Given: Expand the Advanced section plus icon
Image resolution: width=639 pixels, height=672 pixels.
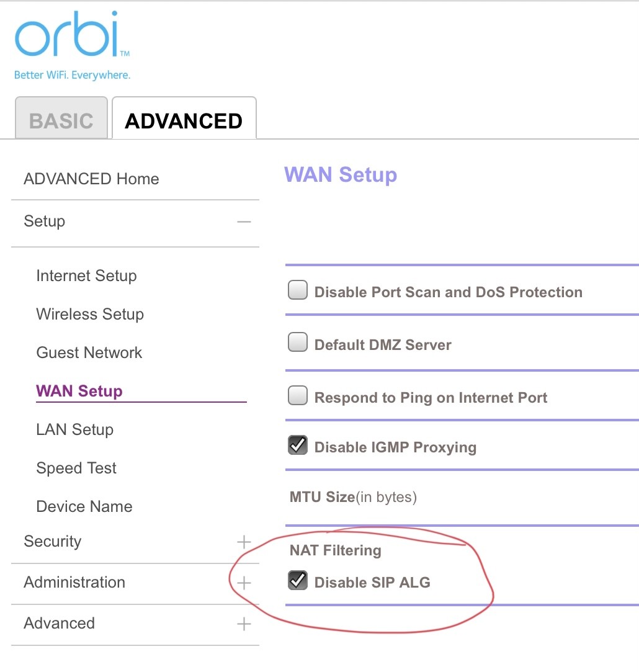Looking at the screenshot, I should [x=244, y=624].
